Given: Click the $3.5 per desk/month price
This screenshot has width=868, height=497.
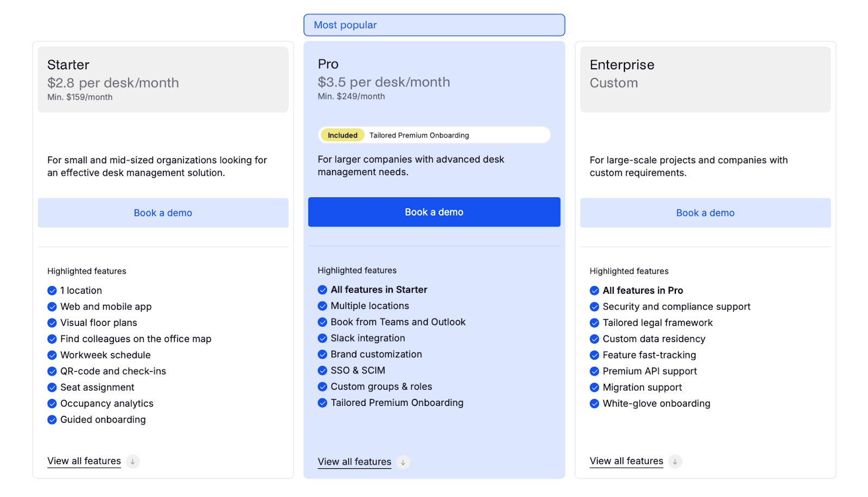Looking at the screenshot, I should (384, 82).
